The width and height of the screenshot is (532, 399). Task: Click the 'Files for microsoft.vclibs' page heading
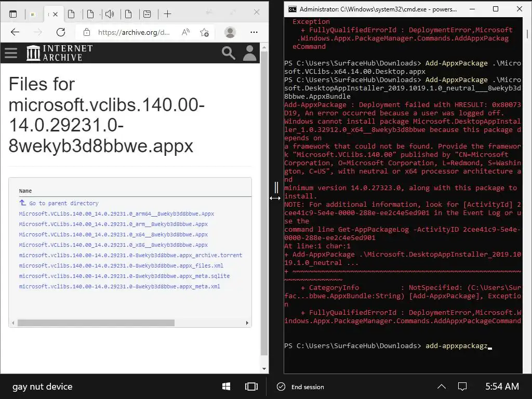pyautogui.click(x=107, y=115)
